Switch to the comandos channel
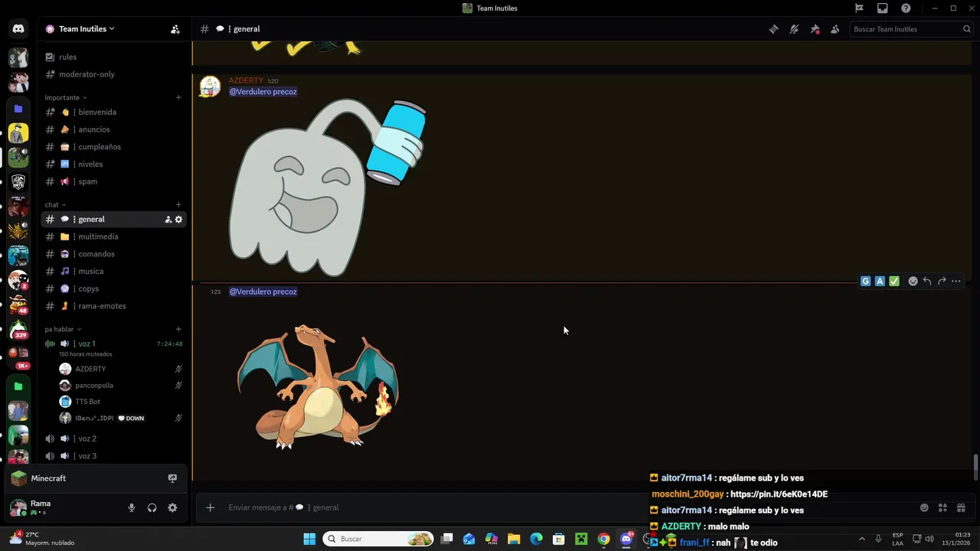980x551 pixels. [x=113, y=254]
